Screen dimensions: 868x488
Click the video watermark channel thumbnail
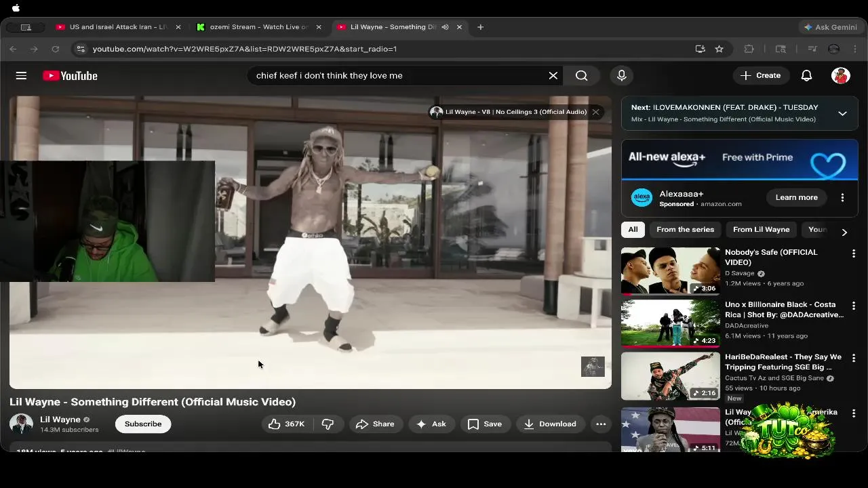(593, 366)
